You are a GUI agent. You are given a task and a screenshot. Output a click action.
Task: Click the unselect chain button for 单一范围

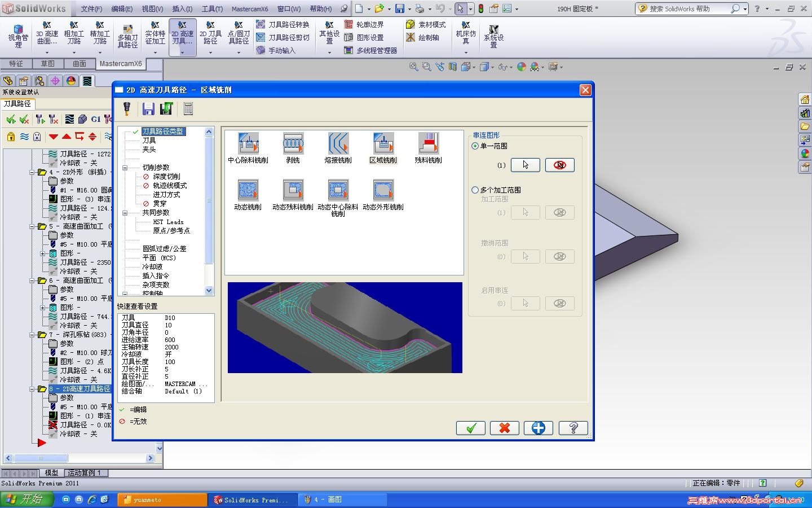[x=560, y=165]
